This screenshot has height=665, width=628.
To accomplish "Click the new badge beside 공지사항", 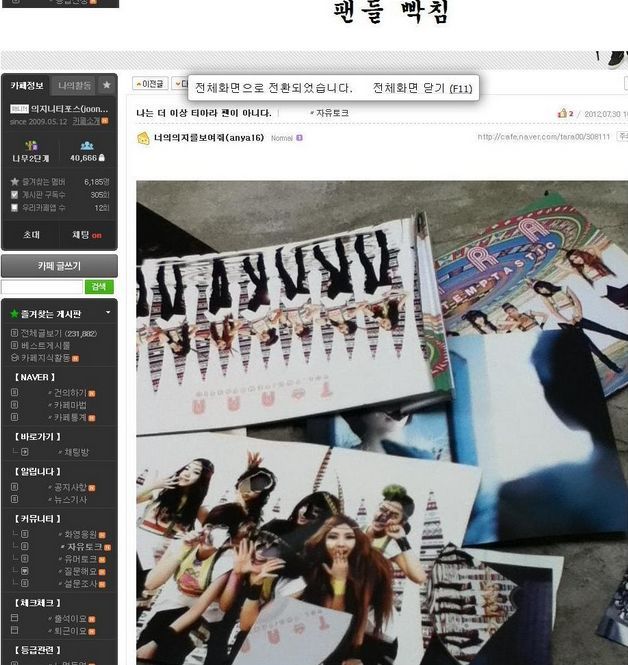I will [92, 488].
